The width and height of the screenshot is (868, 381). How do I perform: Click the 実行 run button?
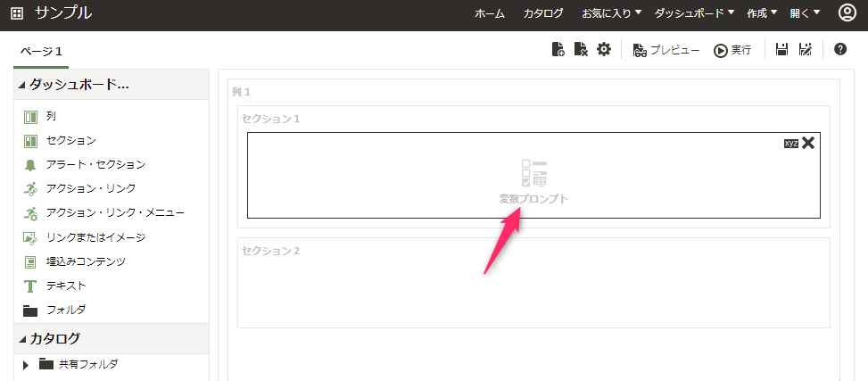[x=732, y=50]
